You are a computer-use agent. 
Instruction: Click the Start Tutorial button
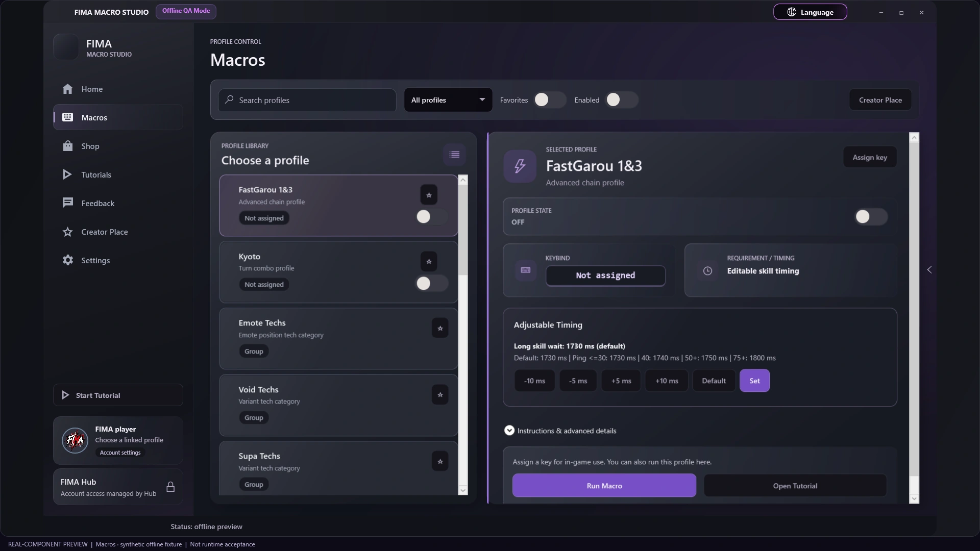tap(118, 395)
